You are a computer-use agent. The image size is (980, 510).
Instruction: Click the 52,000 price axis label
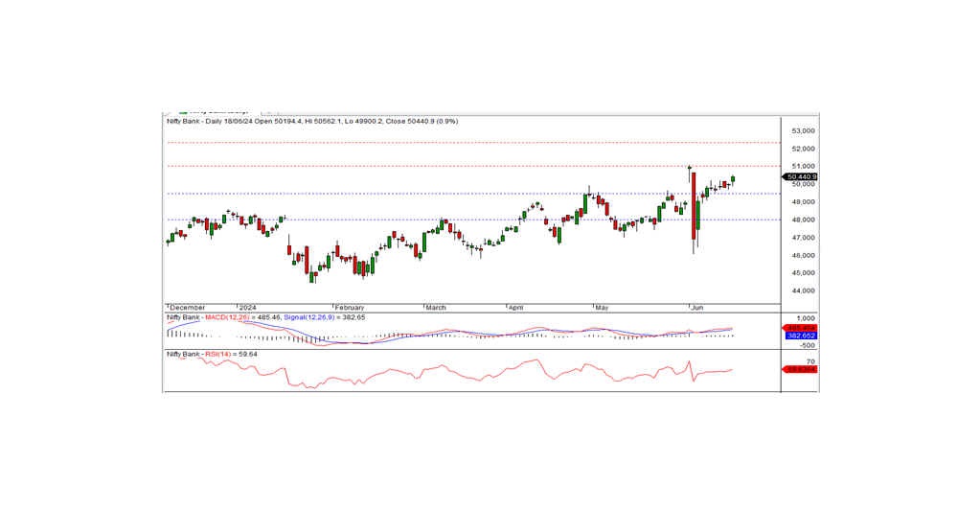(803, 149)
